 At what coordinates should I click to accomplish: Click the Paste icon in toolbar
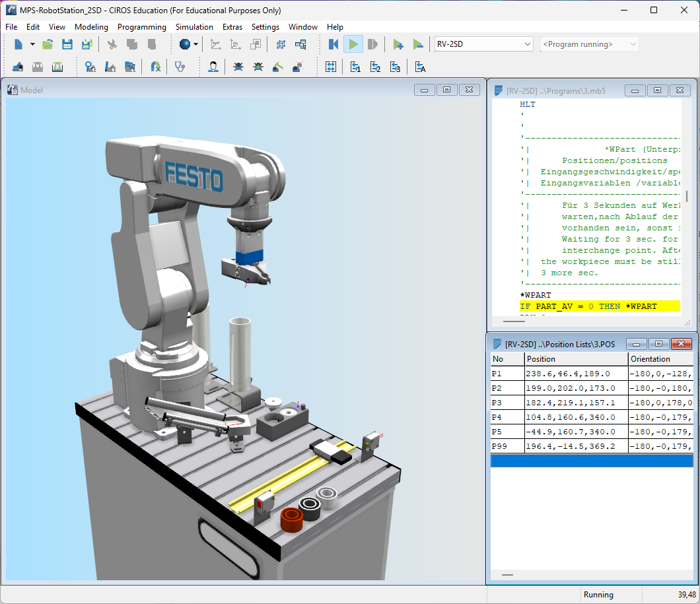[151, 44]
